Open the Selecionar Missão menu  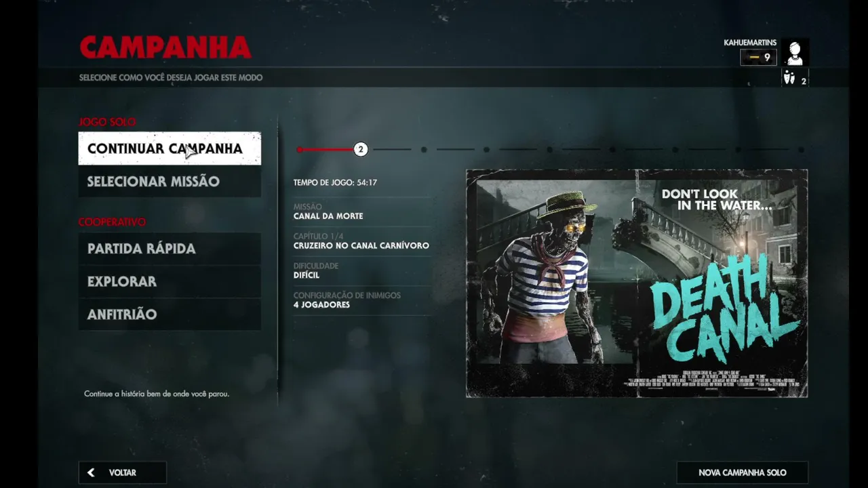point(170,182)
